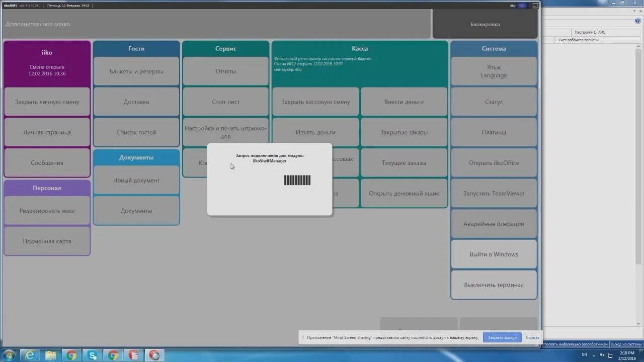
Task: Click Запустить TeamViewer
Action: point(494,194)
